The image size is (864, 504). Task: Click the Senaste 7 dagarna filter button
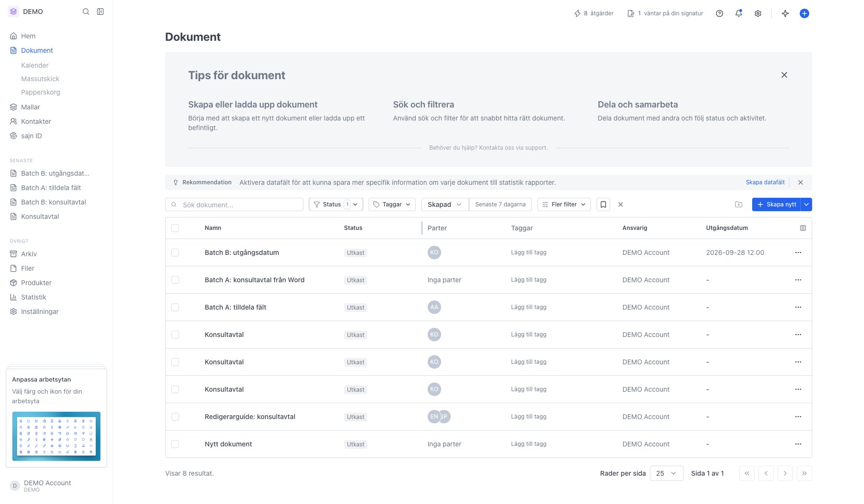500,204
